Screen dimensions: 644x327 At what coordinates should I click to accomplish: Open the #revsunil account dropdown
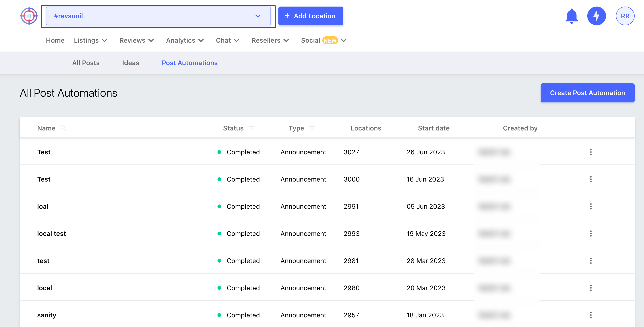click(158, 16)
